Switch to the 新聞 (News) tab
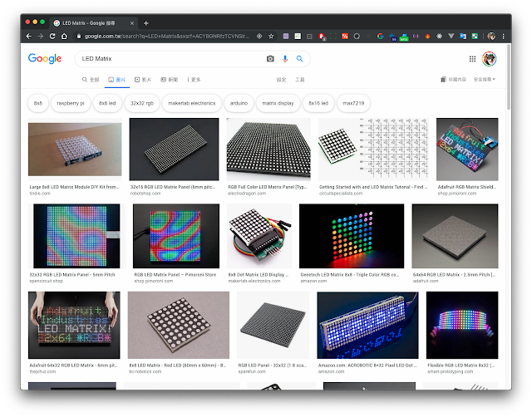This screenshot has height=417, width=532. pos(170,80)
